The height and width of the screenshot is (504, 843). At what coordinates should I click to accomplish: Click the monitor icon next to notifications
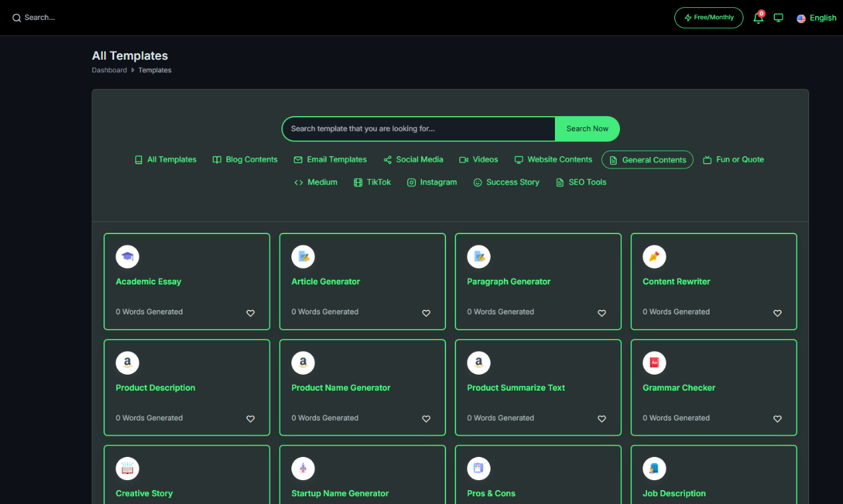[778, 17]
